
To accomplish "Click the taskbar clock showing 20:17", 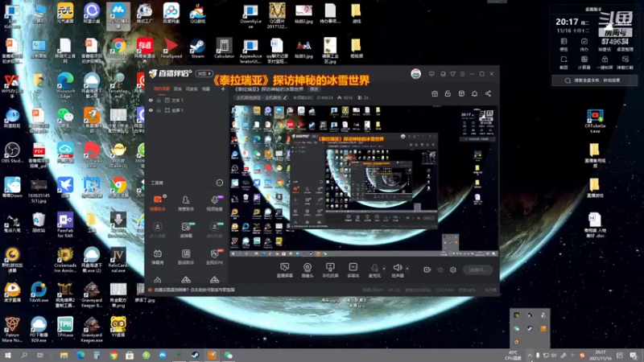I will point(600,355).
